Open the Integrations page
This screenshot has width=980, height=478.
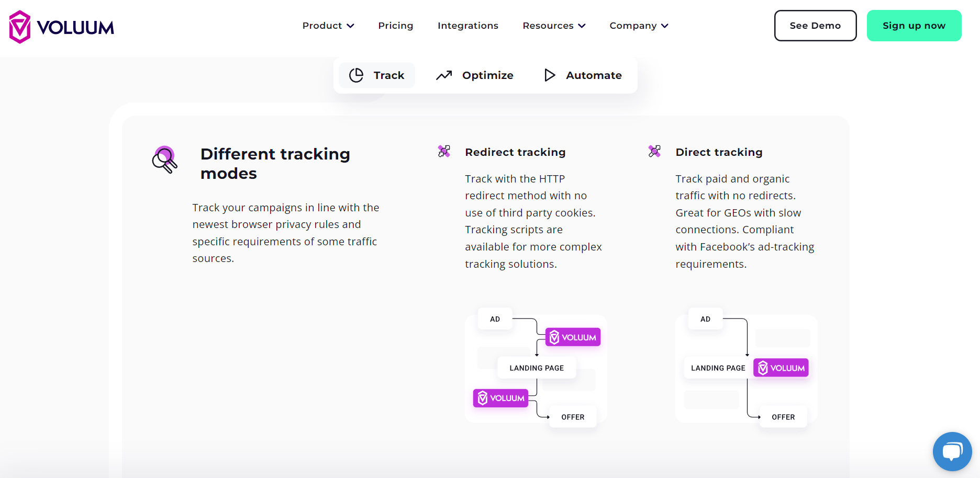(468, 26)
